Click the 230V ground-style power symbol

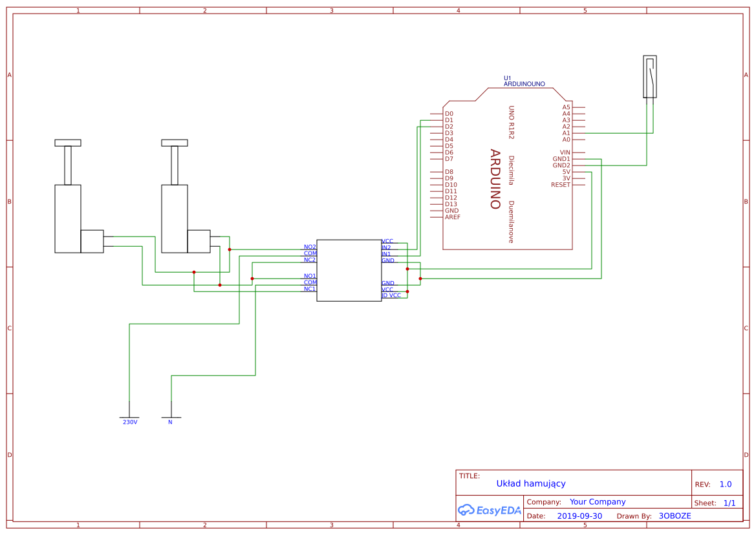point(130,417)
